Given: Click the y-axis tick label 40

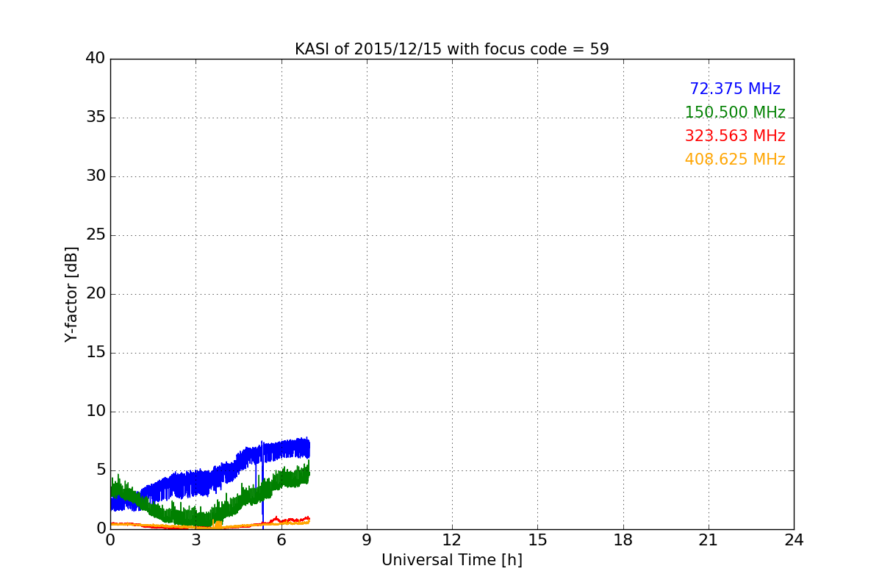Looking at the screenshot, I should point(96,59).
